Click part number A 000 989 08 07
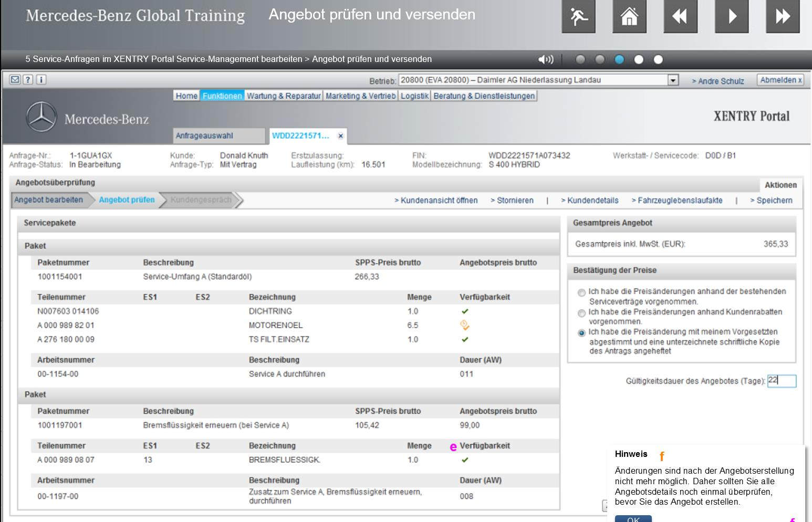The height and width of the screenshot is (522, 812). pyautogui.click(x=66, y=460)
